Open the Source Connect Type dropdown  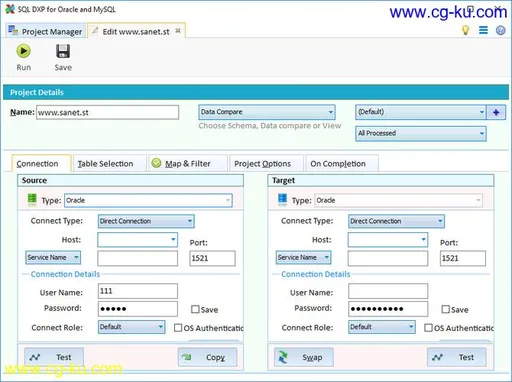pyautogui.click(x=146, y=221)
